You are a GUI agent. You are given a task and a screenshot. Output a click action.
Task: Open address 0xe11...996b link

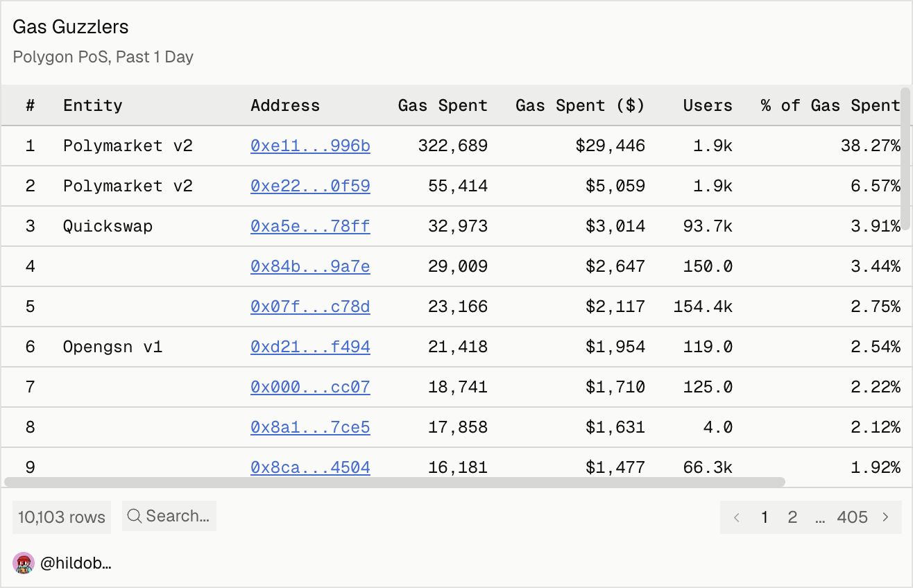pos(310,146)
